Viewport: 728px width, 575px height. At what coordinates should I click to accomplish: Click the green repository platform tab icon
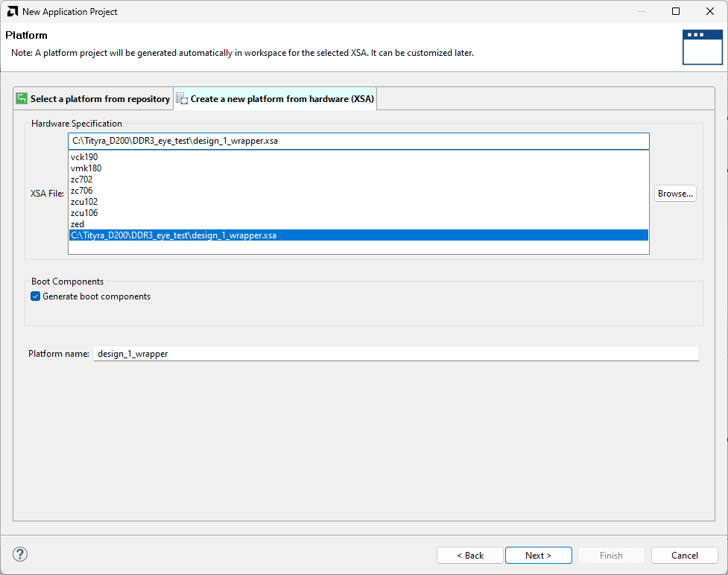[22, 99]
